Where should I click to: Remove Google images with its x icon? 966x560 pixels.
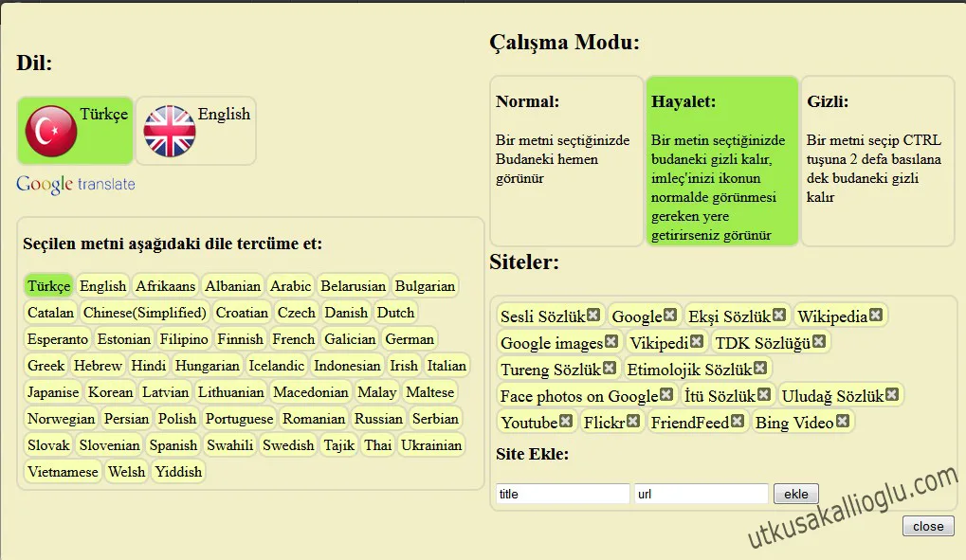coord(611,341)
